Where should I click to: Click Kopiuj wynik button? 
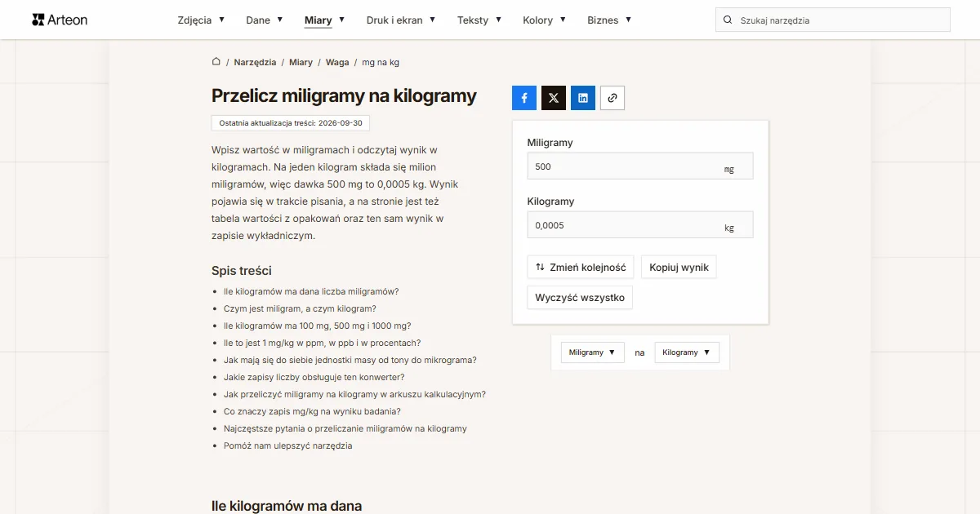(679, 267)
